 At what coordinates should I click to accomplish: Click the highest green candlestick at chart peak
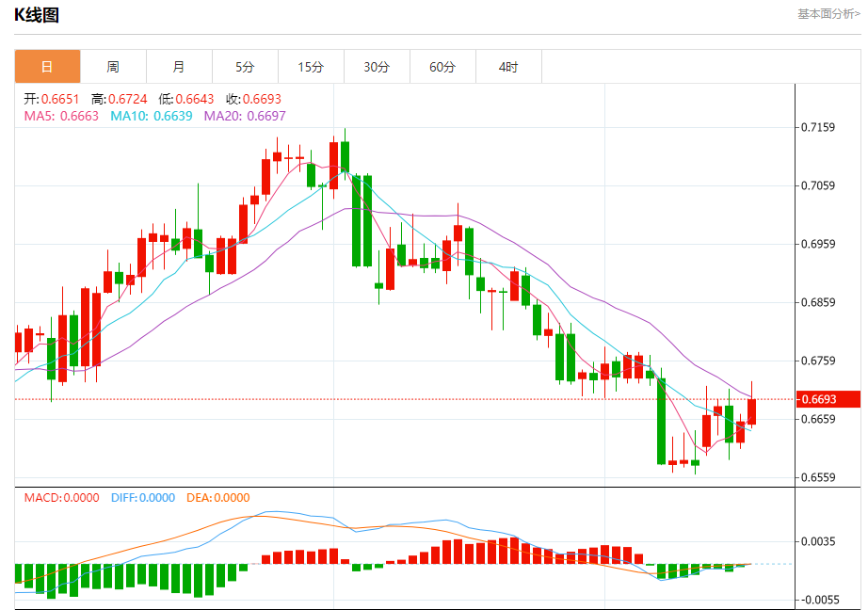345,156
